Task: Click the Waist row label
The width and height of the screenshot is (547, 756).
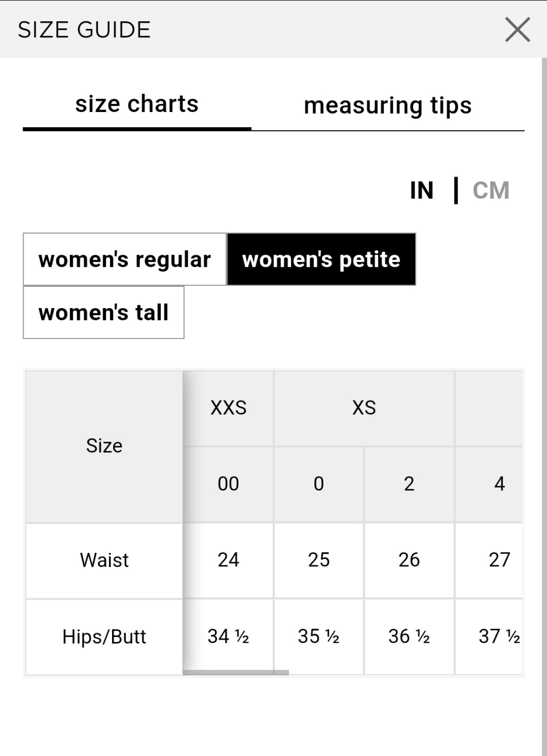Action: coord(104,561)
